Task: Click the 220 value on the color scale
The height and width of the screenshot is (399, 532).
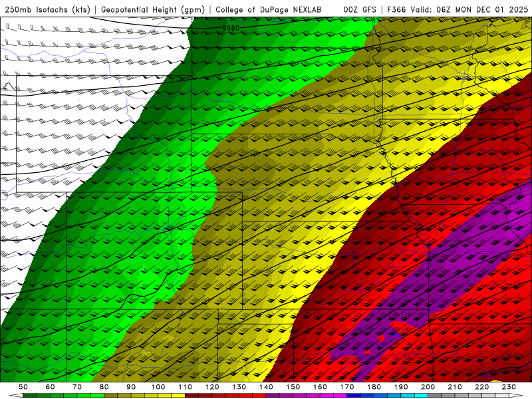Action: coord(481,387)
